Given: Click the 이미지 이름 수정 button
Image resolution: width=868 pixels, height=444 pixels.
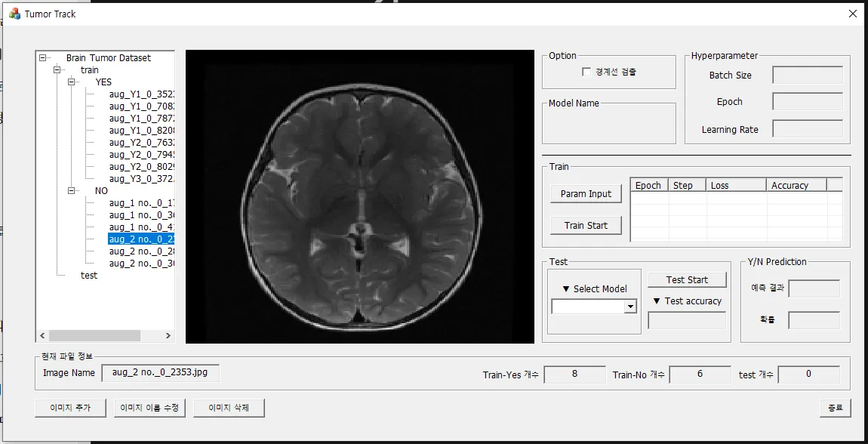Looking at the screenshot, I should [x=149, y=408].
